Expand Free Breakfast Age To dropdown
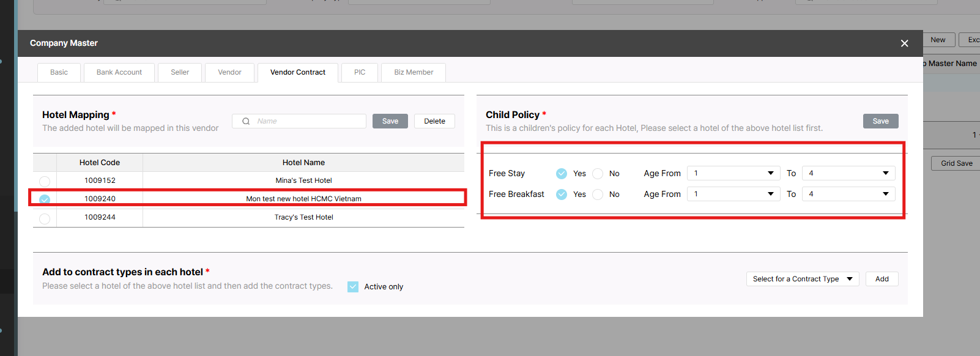The height and width of the screenshot is (356, 980). click(848, 194)
